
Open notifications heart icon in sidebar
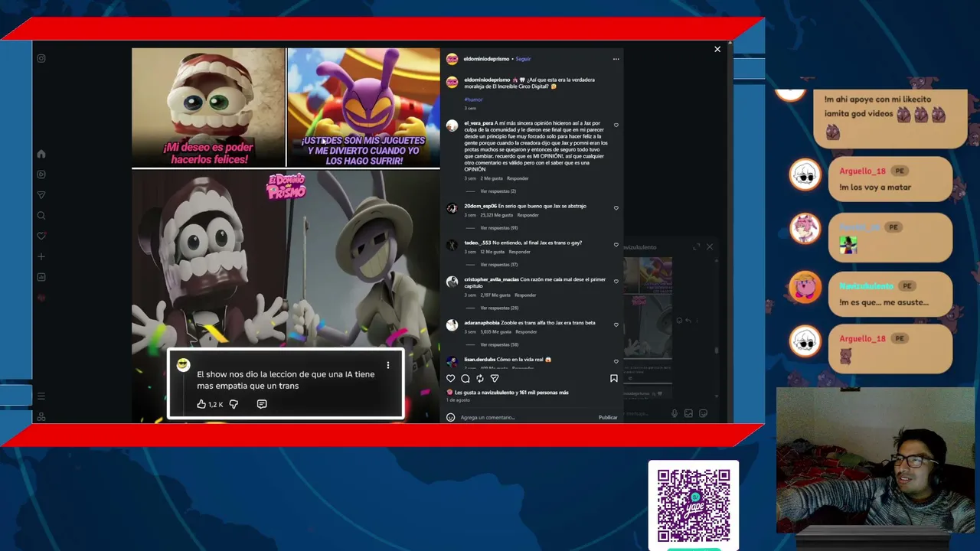[41, 236]
